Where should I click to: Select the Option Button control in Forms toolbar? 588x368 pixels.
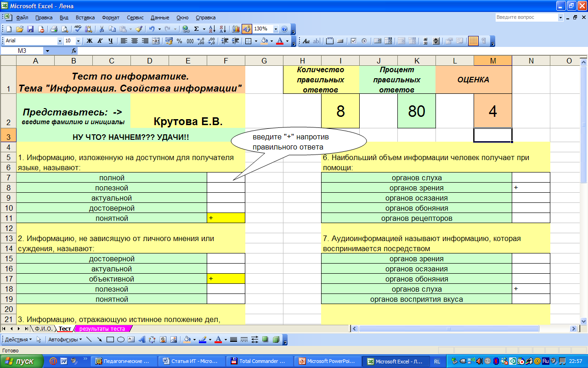tap(364, 41)
